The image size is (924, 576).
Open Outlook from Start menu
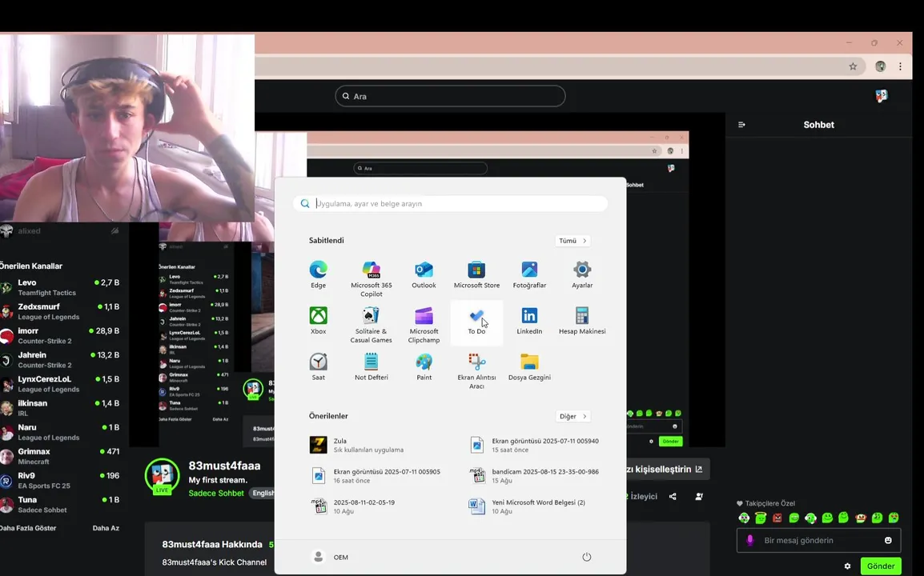click(x=424, y=275)
